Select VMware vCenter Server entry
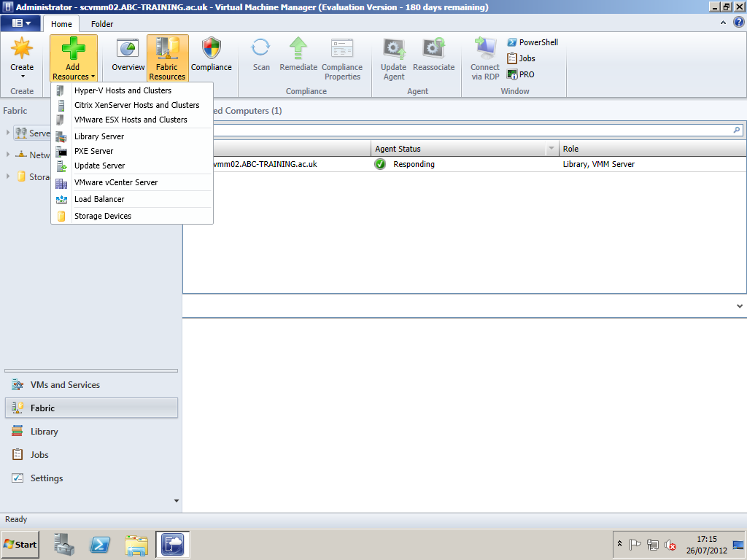Image resolution: width=747 pixels, height=560 pixels. [x=132, y=182]
